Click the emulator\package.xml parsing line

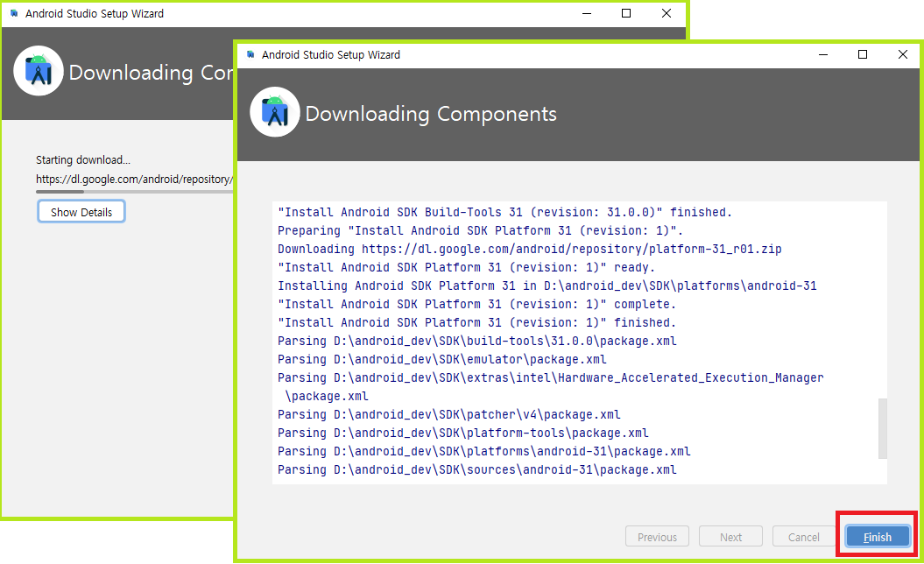click(442, 359)
